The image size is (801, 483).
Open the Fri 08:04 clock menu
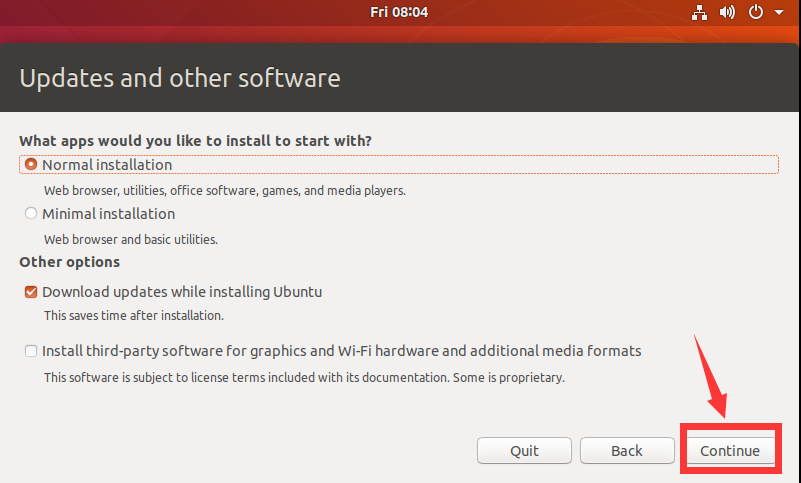coord(400,13)
